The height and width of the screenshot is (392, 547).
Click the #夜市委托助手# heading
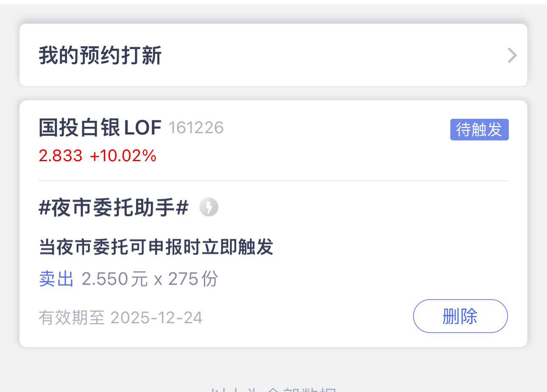113,208
